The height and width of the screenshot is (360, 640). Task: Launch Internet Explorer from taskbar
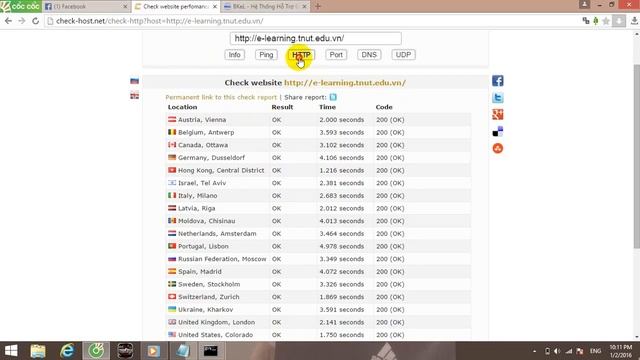tap(67, 351)
